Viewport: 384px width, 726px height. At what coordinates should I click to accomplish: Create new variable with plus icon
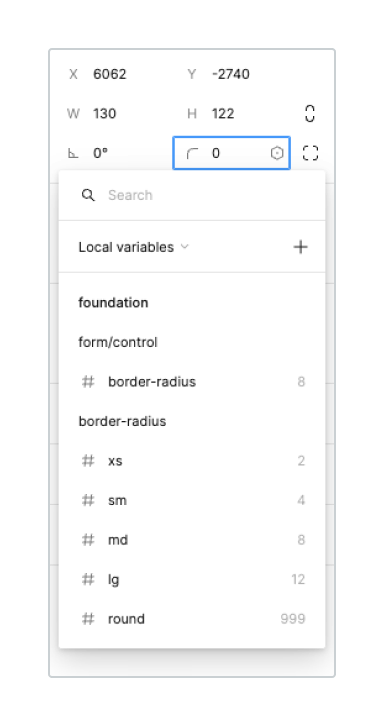(300, 247)
